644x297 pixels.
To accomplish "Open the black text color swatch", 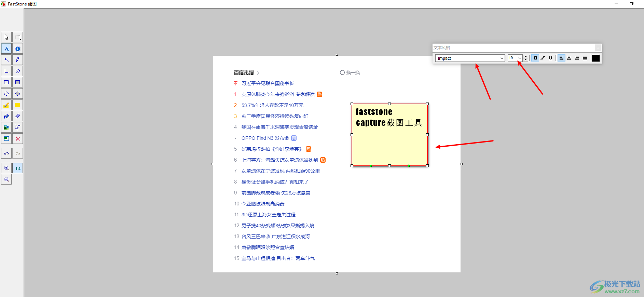I will [x=596, y=58].
